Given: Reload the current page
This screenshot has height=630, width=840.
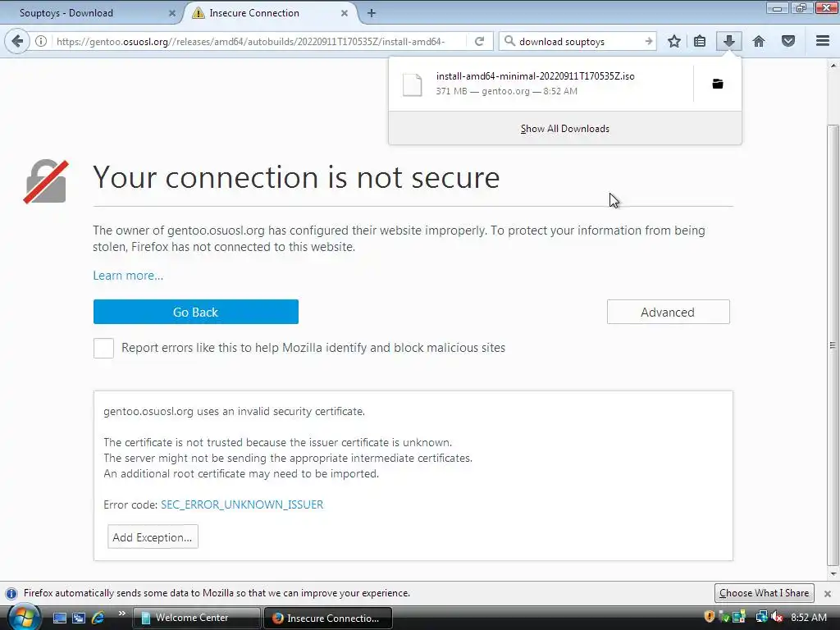Looking at the screenshot, I should 479,41.
